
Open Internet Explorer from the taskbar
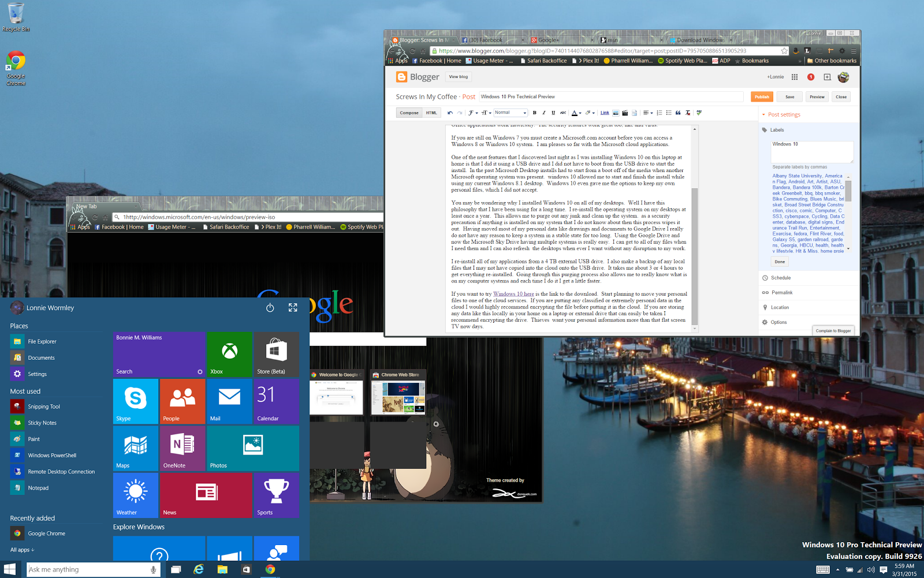click(x=199, y=569)
